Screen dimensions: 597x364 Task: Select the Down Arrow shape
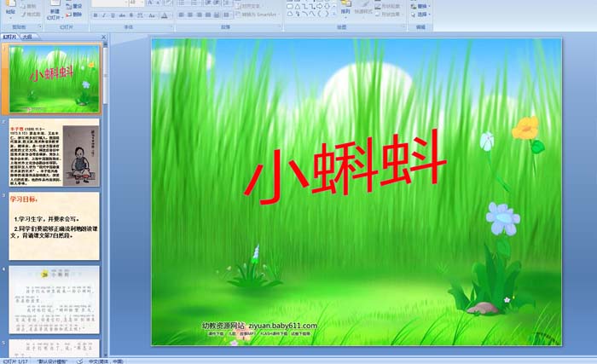click(x=327, y=7)
